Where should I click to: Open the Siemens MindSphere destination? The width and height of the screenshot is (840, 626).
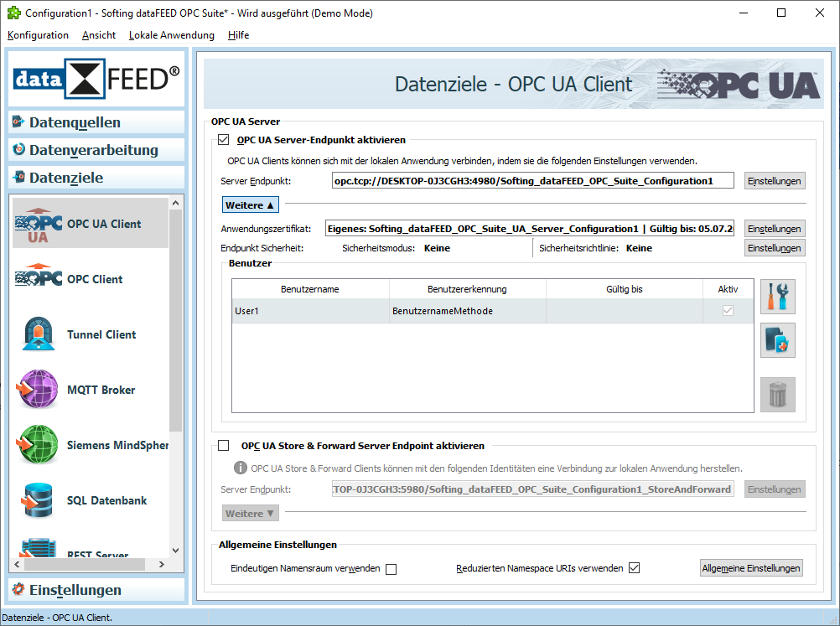click(x=90, y=444)
